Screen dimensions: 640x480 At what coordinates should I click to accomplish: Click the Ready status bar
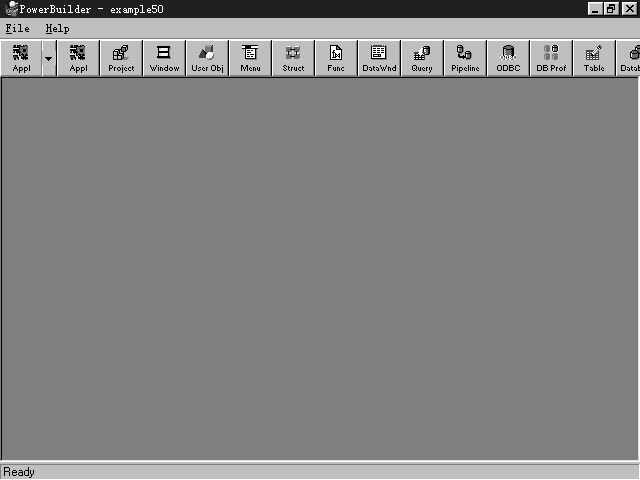[x=320, y=472]
